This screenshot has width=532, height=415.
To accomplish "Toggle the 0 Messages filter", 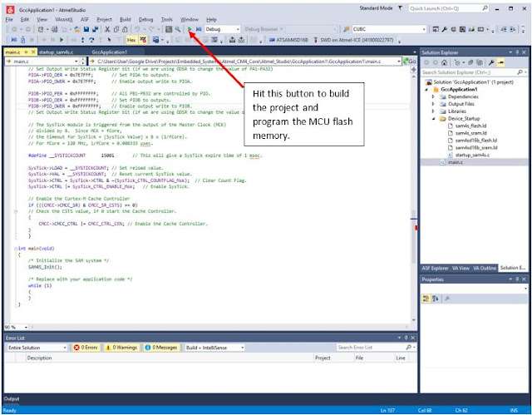I will pyautogui.click(x=161, y=348).
